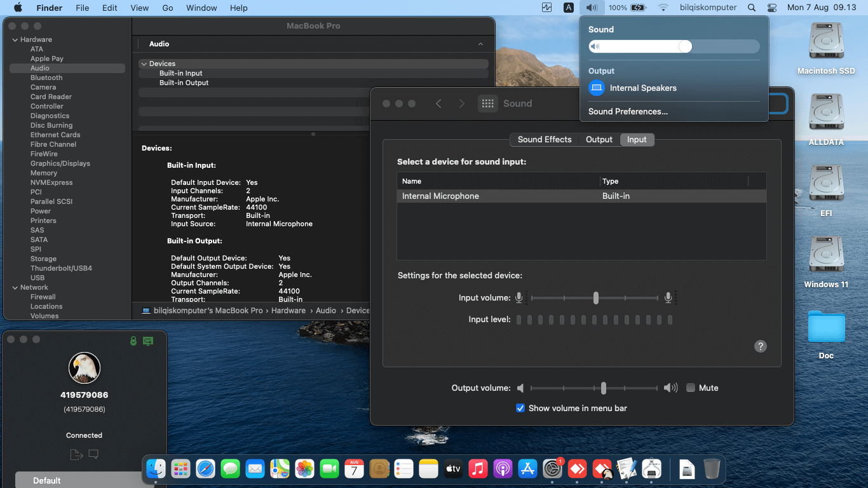This screenshot has width=868, height=488.
Task: Click the green lock icon in AnyDesk
Action: pyautogui.click(x=133, y=341)
